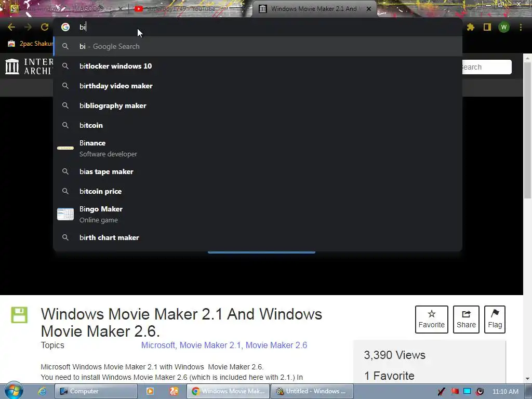Launch Internet Explorer from the taskbar
Image resolution: width=532 pixels, height=399 pixels.
point(42,391)
